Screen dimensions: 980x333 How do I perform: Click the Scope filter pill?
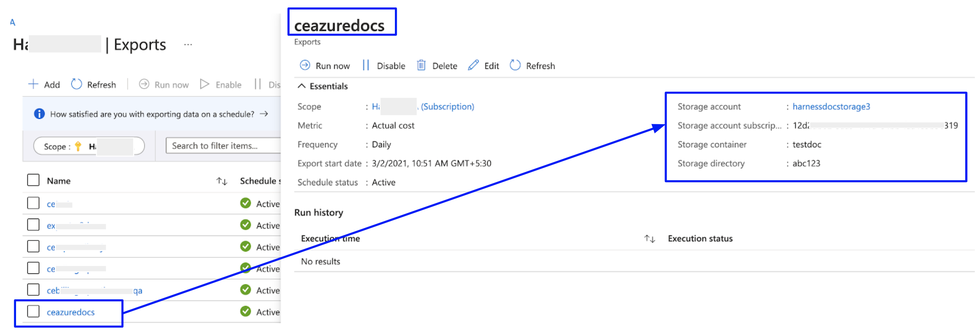coord(89,146)
